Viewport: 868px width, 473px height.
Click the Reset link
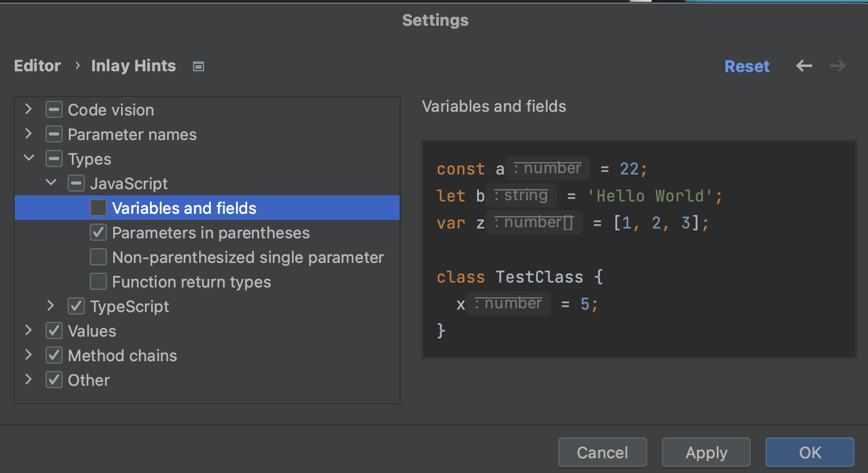747,66
